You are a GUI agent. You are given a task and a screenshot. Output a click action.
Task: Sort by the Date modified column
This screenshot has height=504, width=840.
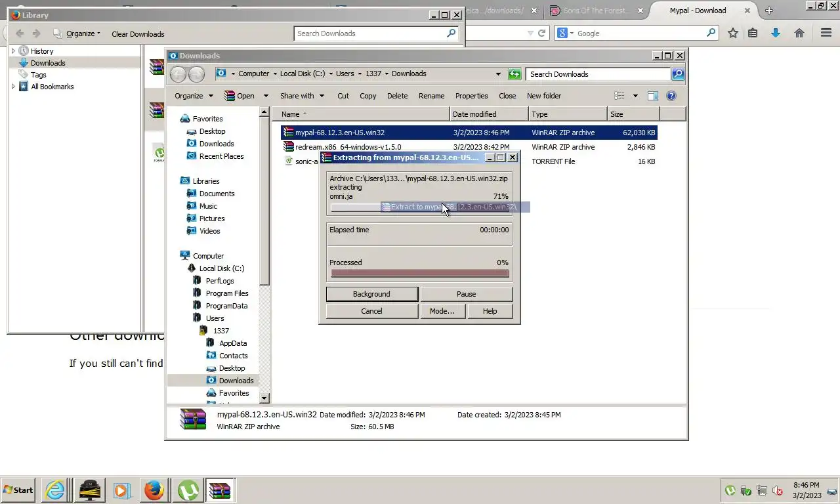[x=489, y=114]
